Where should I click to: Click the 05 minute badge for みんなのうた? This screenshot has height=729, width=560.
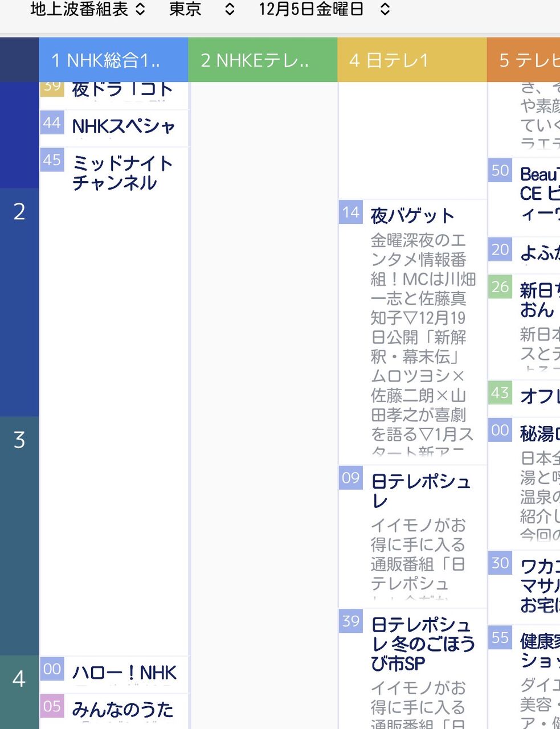click(x=52, y=706)
